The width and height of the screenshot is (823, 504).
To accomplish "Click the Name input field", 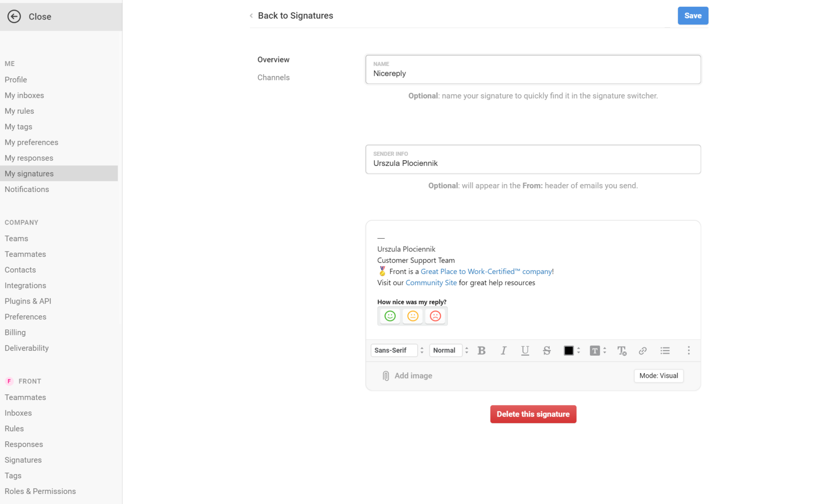I will [533, 69].
